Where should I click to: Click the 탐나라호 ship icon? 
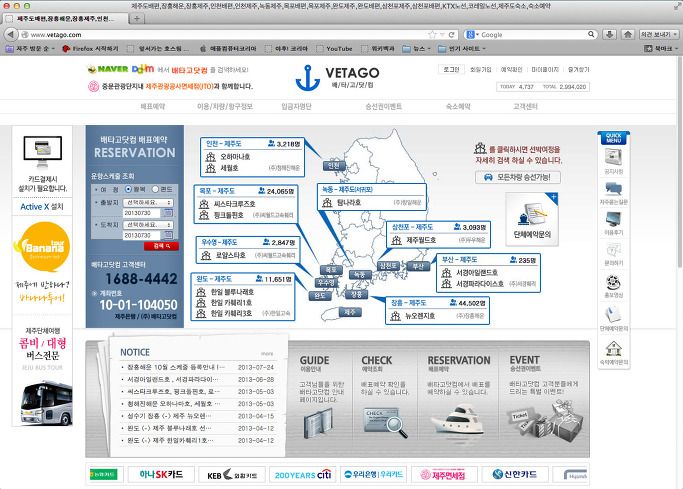tap(328, 202)
